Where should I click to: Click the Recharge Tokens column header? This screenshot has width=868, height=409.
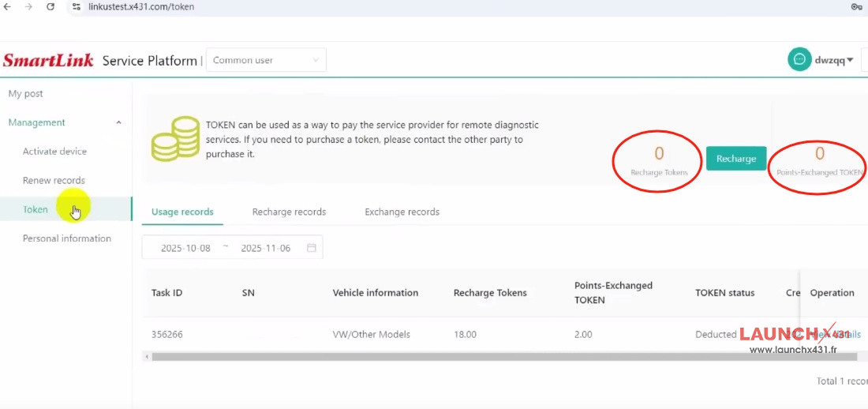click(490, 293)
